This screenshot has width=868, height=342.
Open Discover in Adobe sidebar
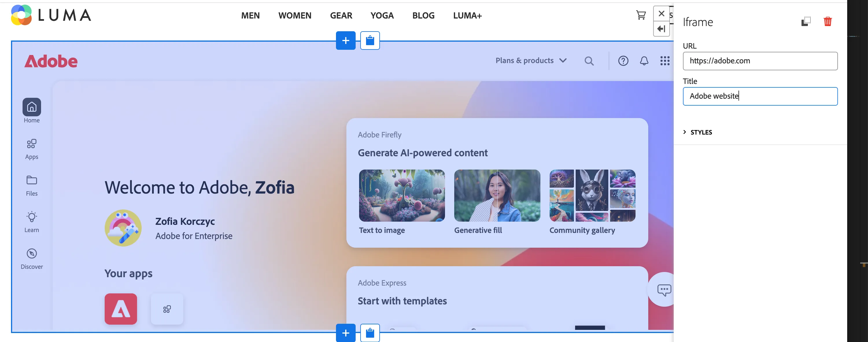(x=32, y=259)
